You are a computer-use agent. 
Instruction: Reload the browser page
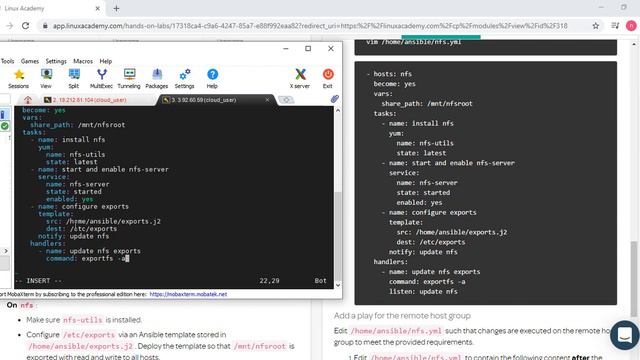tap(25, 26)
